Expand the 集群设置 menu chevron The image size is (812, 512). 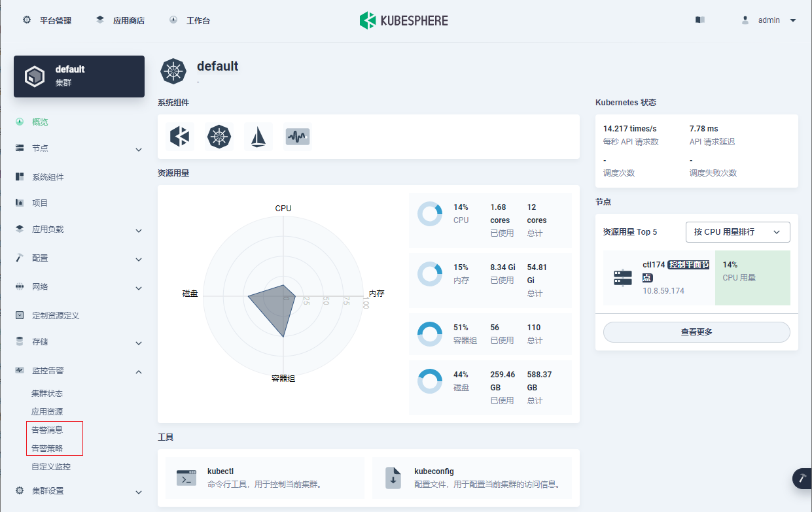click(x=139, y=492)
